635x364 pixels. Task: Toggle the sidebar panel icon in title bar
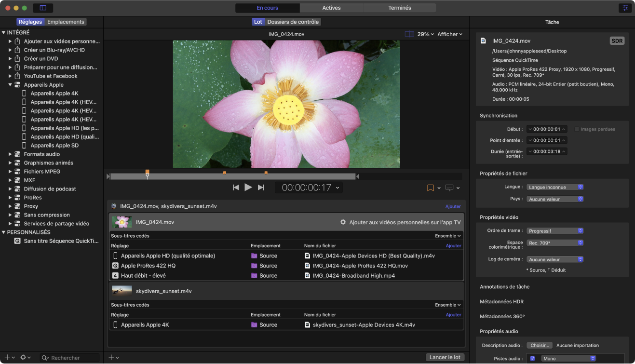[x=43, y=8]
